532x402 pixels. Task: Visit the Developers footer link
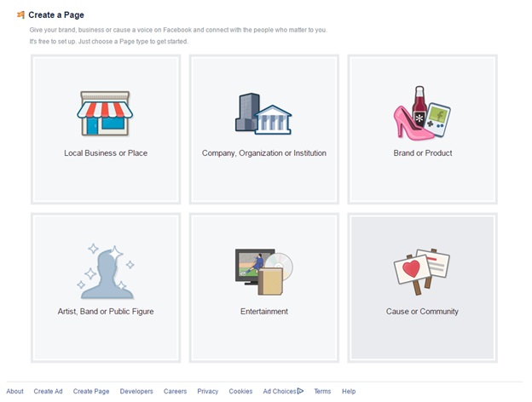point(136,392)
